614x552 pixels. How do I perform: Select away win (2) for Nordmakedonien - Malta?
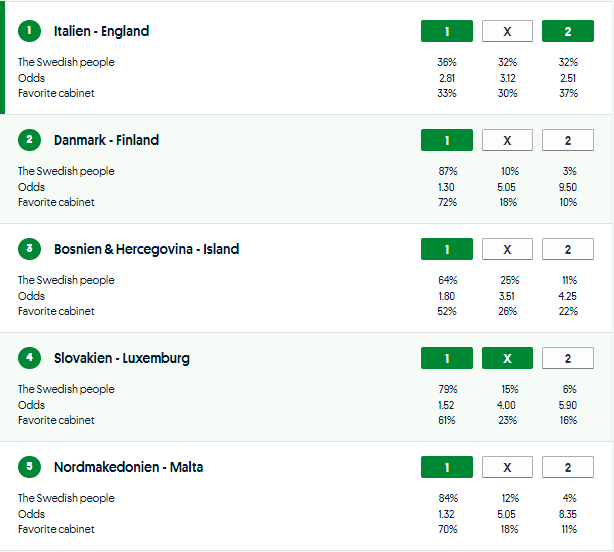[x=567, y=467]
